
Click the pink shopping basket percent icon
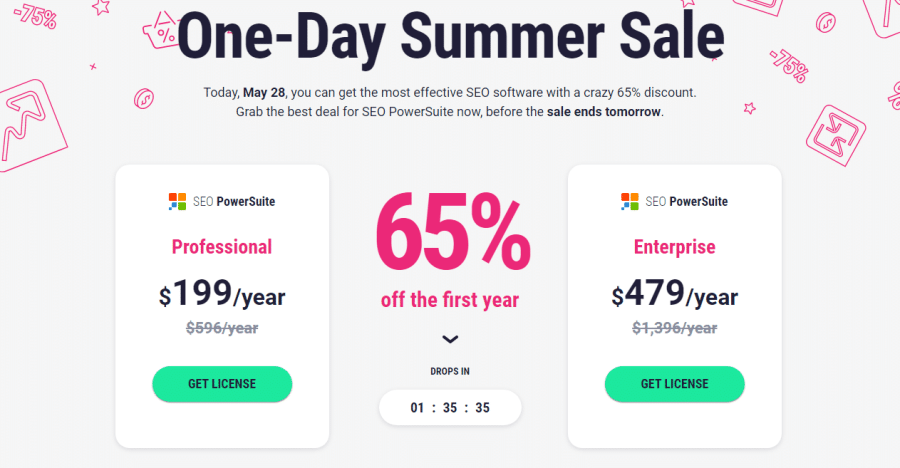tap(162, 30)
